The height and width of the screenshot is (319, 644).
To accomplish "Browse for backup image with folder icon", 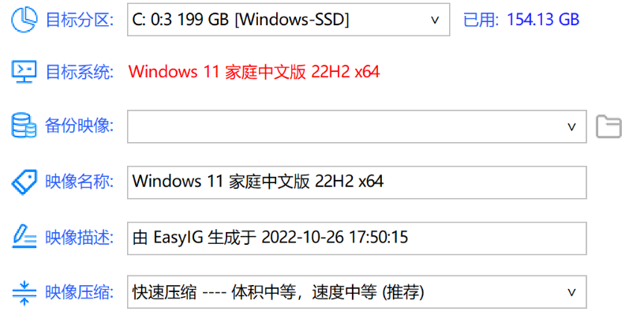I will [x=608, y=126].
